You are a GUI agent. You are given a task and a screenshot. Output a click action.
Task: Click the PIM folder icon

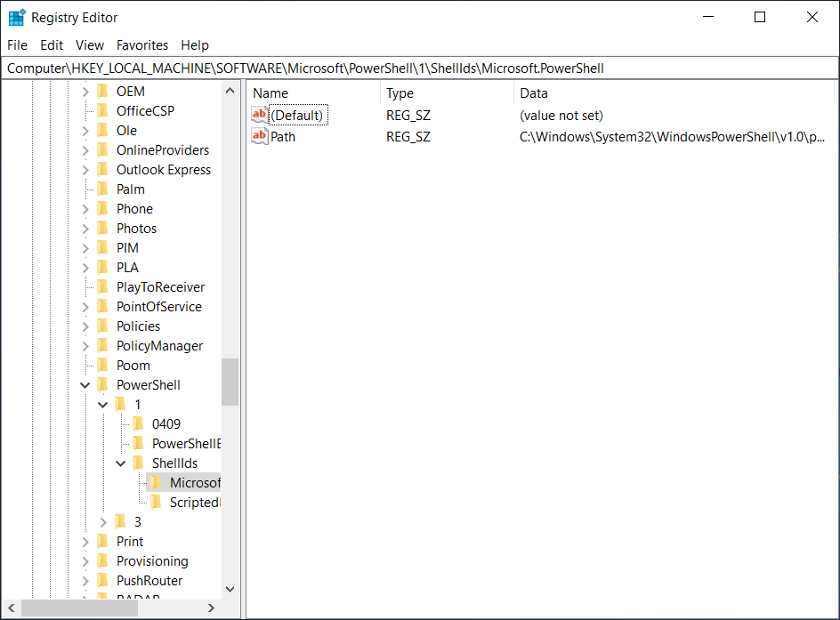[x=103, y=248]
